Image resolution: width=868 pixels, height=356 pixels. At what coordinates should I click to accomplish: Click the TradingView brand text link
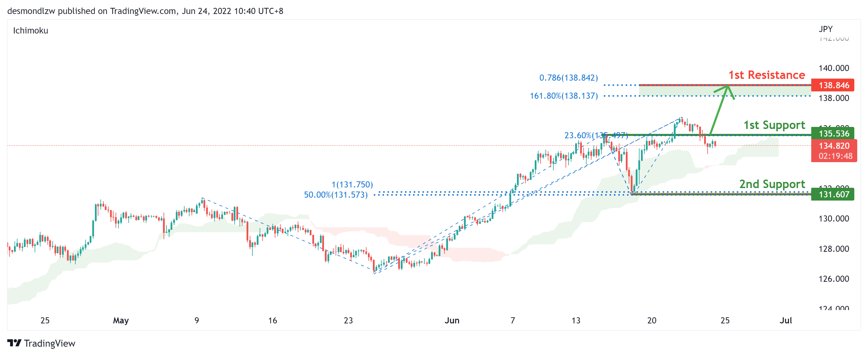(49, 343)
